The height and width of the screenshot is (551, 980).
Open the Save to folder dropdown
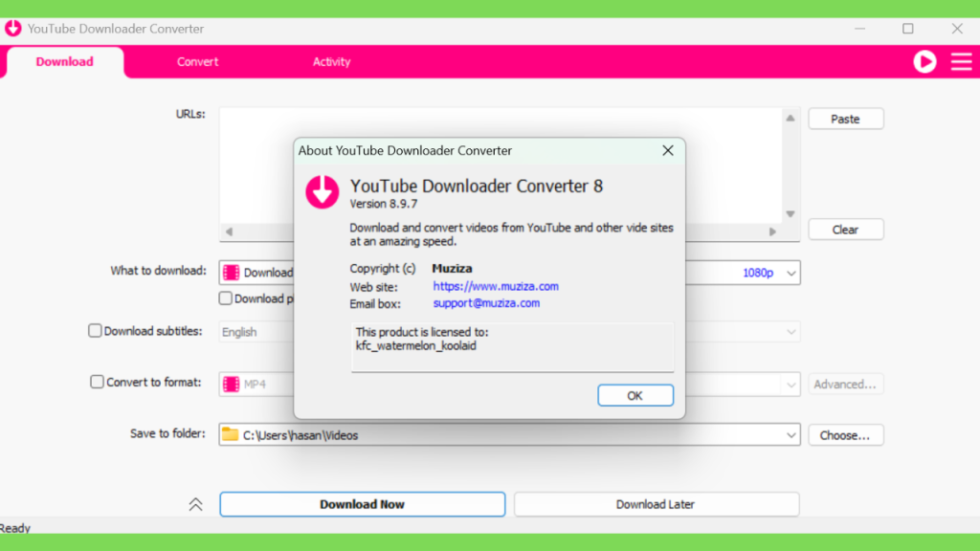tap(791, 435)
